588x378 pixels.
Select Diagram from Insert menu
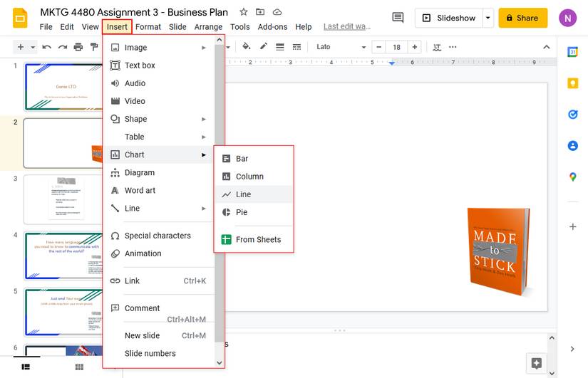(x=158, y=173)
